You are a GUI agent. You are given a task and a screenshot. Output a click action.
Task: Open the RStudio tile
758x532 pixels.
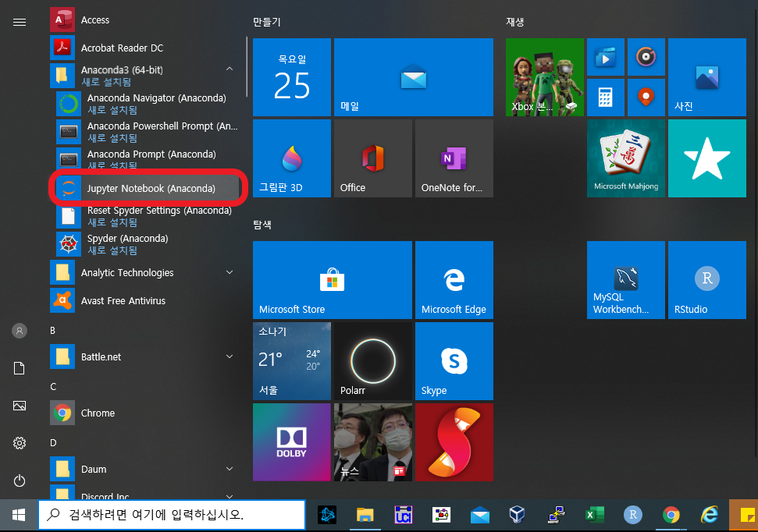pyautogui.click(x=707, y=280)
